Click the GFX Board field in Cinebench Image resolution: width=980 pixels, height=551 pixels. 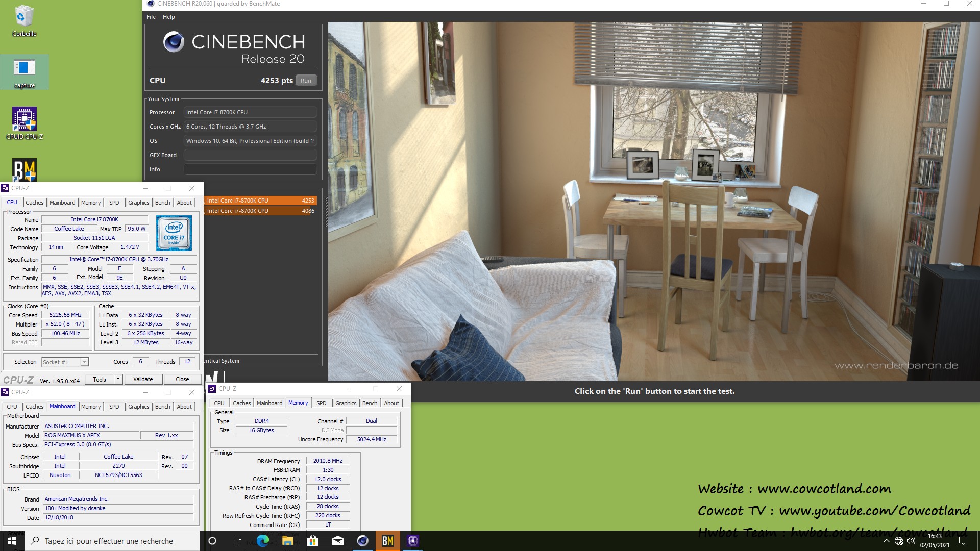coord(250,155)
